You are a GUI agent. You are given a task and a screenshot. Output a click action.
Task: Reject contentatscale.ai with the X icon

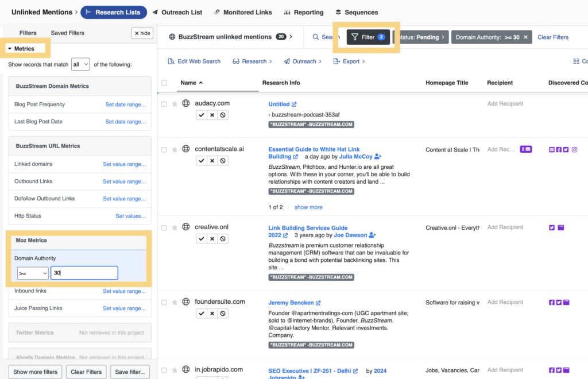coord(212,161)
